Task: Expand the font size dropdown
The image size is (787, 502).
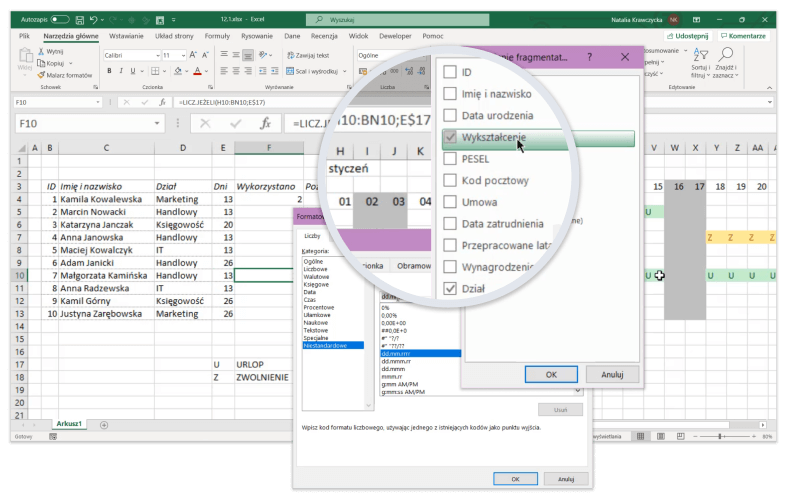Action: pos(183,56)
